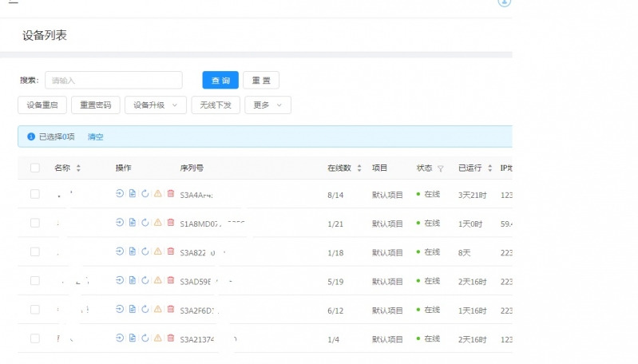Screen dimensions: 638x364
Task: Sort by 已运行 column arrows
Action: [x=490, y=168]
